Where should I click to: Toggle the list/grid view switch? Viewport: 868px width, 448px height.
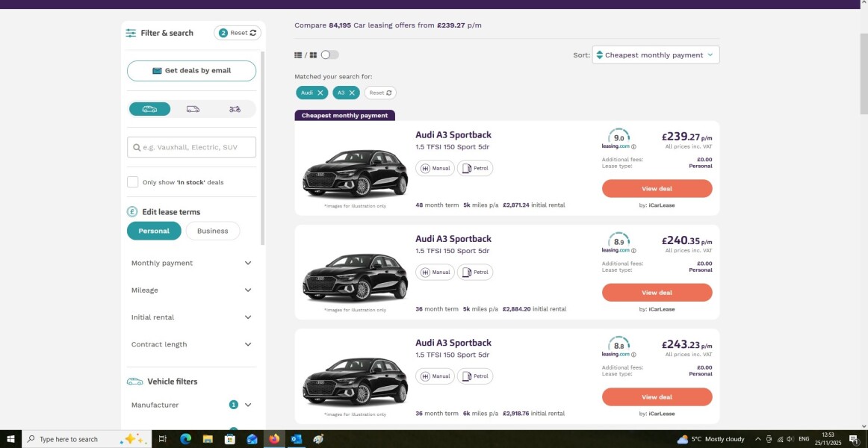click(x=330, y=55)
